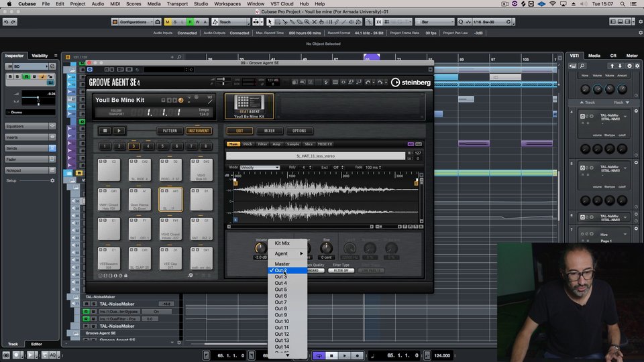Open the Bar grid type dropdown

click(435, 21)
